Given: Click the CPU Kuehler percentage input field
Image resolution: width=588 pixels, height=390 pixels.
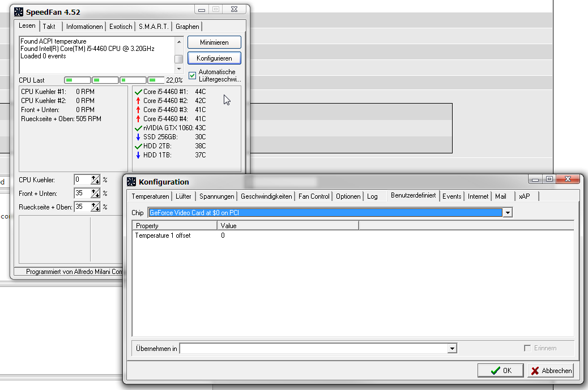Looking at the screenshot, I should coord(83,180).
